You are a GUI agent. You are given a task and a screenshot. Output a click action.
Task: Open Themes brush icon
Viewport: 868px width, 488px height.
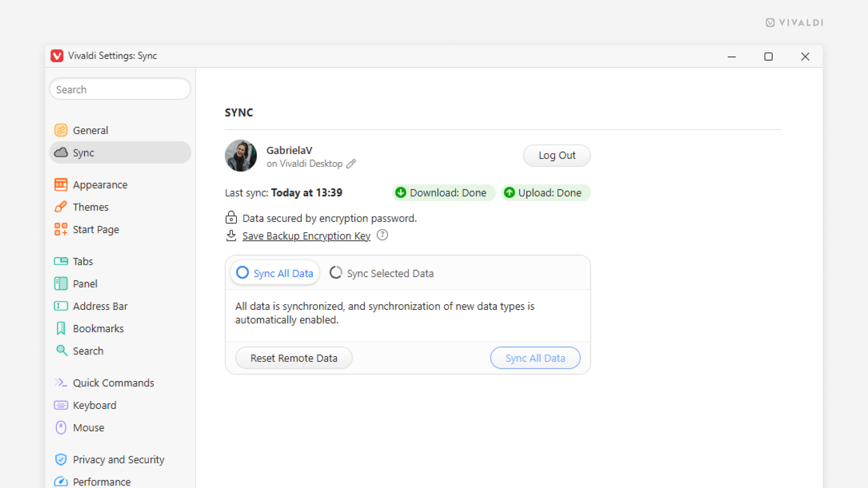[x=61, y=207]
